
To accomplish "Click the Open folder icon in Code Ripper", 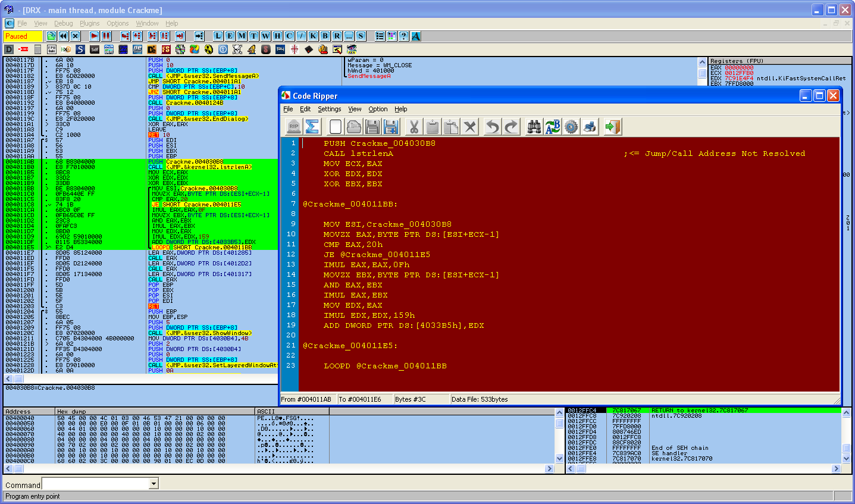I will point(354,126).
